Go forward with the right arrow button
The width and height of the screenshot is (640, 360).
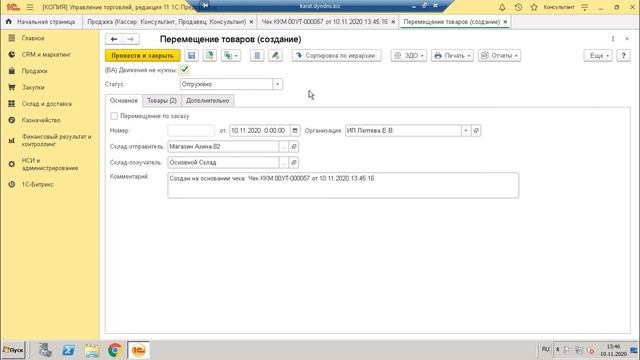point(131,39)
